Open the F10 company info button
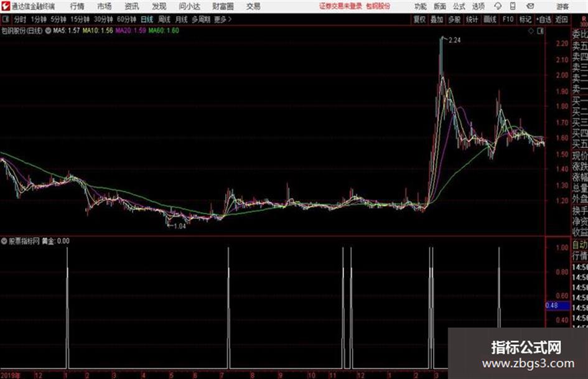588x379 pixels. (508, 19)
